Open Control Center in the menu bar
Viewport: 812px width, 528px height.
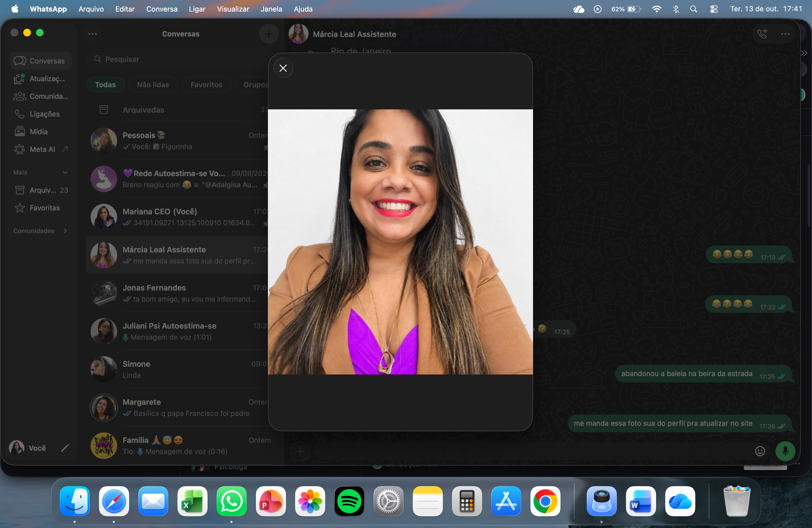click(714, 9)
